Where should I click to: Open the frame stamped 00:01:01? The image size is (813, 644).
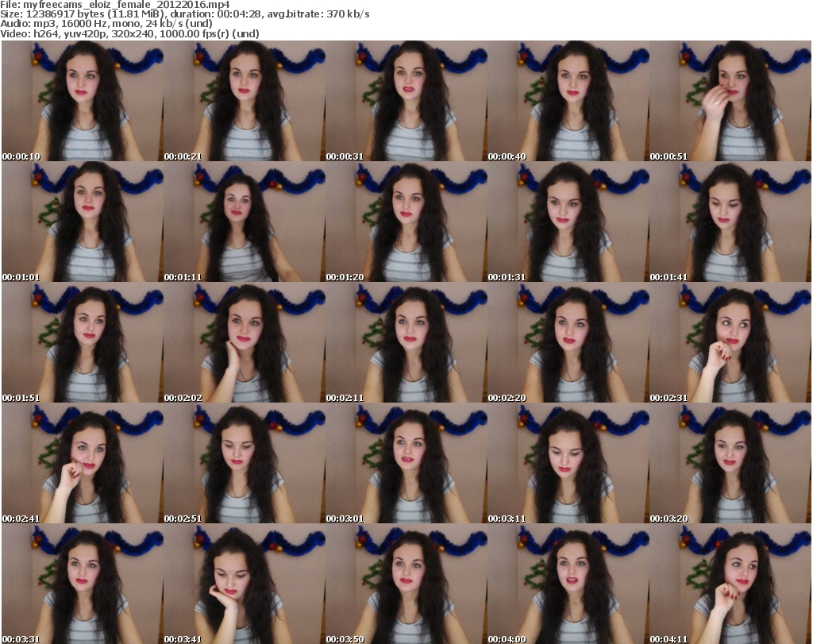point(83,222)
